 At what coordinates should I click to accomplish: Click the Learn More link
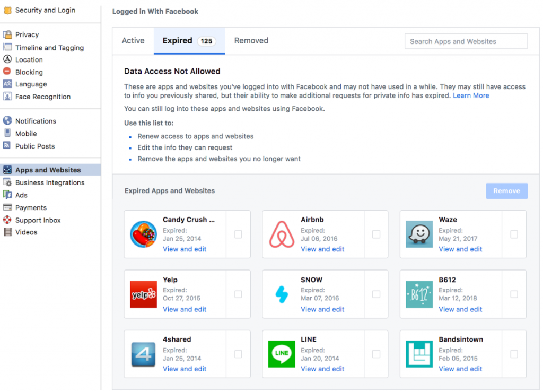(x=471, y=95)
